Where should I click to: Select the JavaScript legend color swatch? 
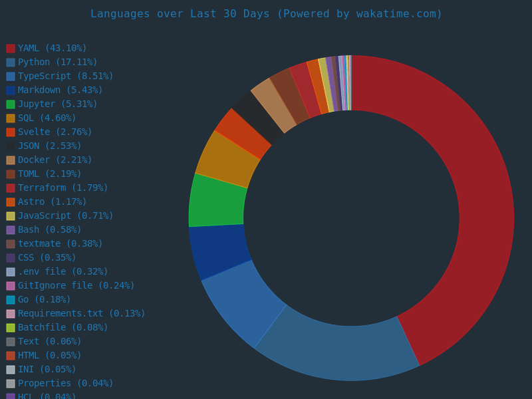(11, 215)
